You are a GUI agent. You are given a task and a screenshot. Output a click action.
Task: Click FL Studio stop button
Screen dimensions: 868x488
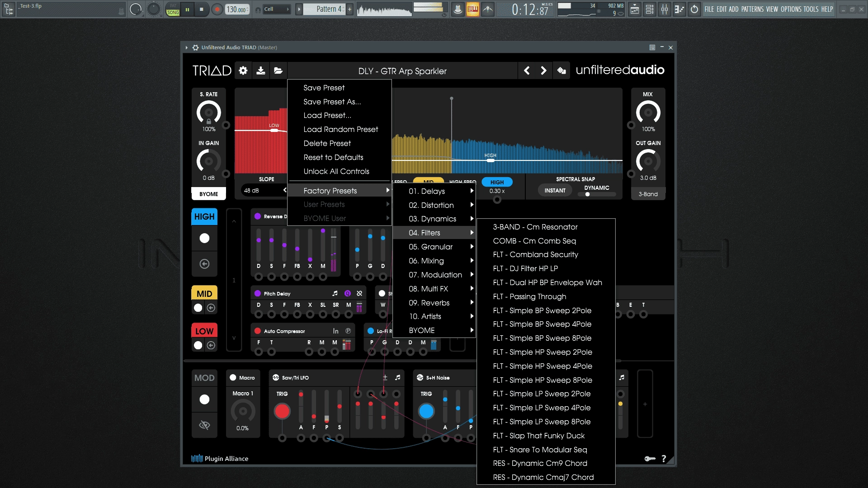[202, 9]
